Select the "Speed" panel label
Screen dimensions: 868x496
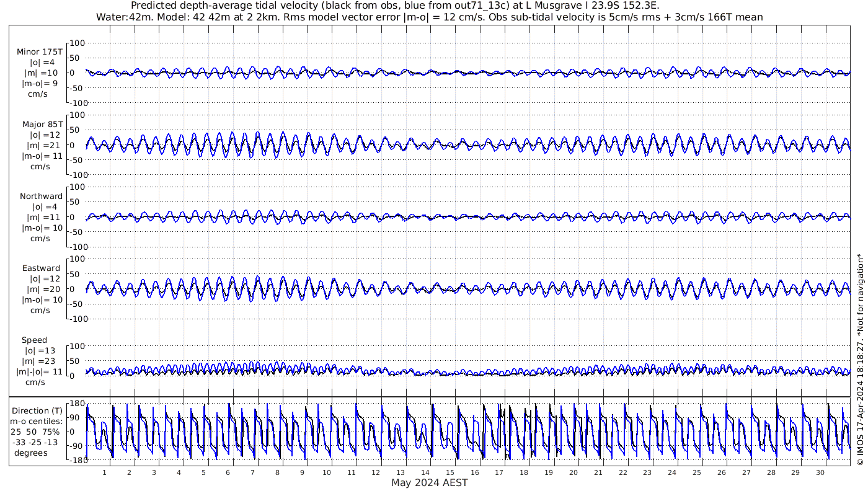tap(34, 340)
